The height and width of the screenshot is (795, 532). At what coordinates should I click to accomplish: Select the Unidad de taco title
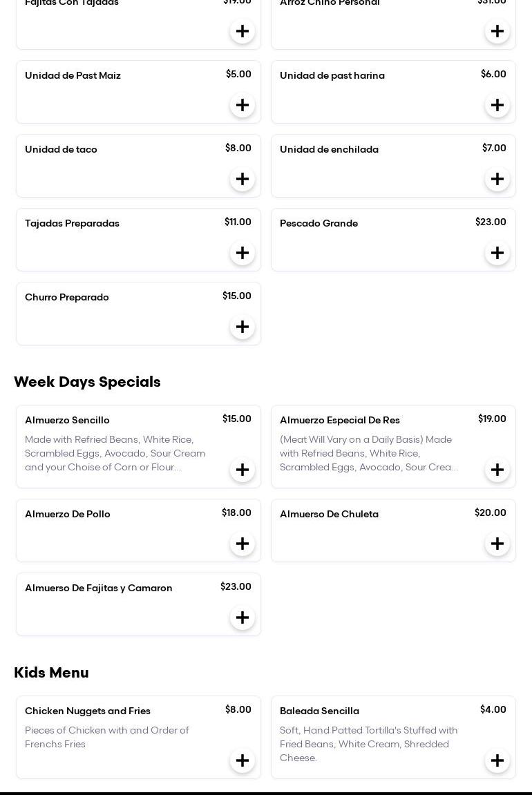click(61, 150)
